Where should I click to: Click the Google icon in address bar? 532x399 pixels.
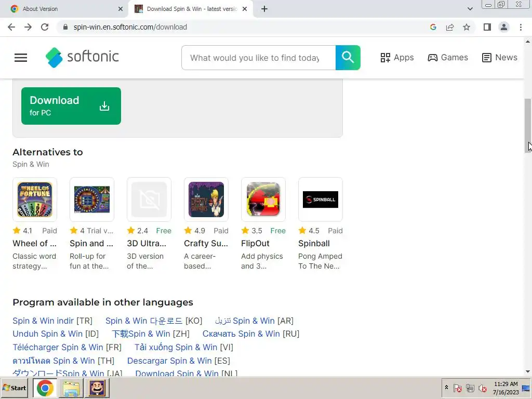point(433,27)
